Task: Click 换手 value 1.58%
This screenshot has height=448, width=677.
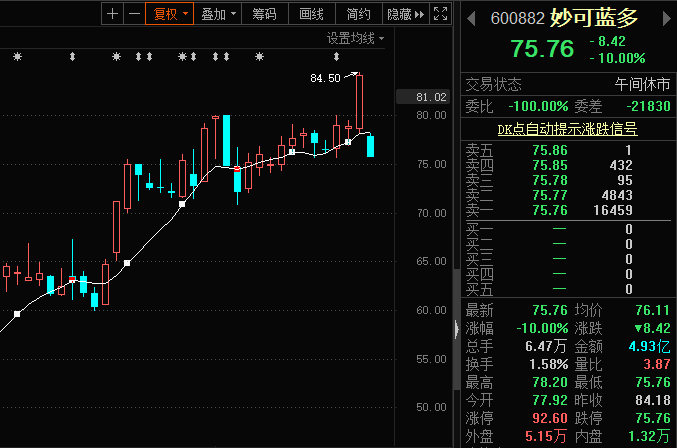Action: pos(549,364)
